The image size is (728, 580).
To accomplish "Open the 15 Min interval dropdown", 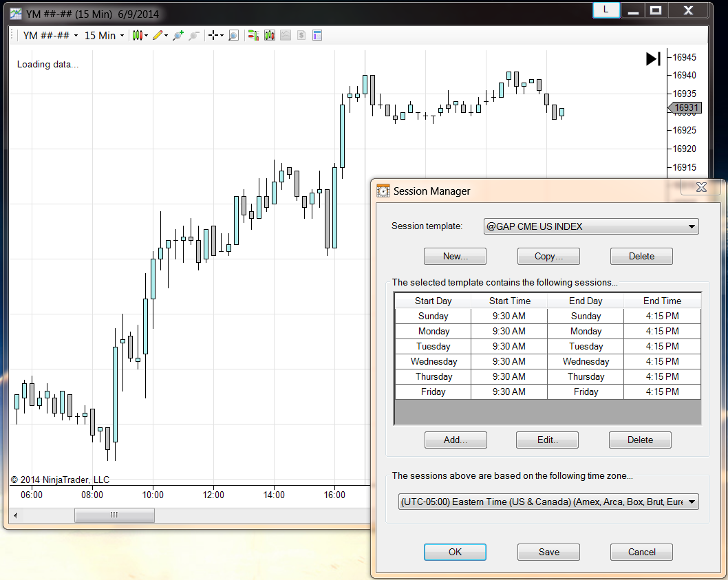I will (105, 35).
